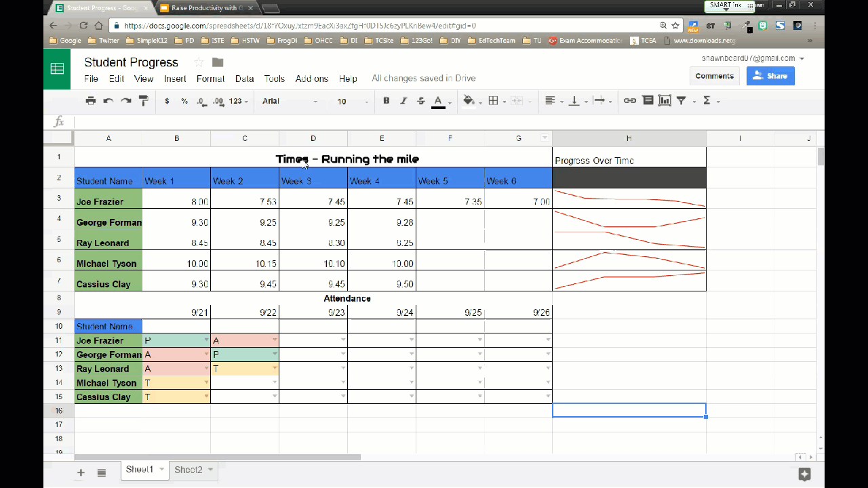Open the Arial font family dropdown
Screen dimensions: 868x488
[x=290, y=102]
